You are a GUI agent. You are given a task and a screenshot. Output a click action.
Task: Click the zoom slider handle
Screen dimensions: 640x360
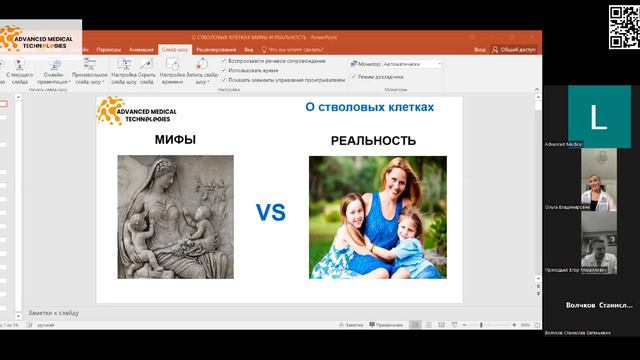point(481,325)
